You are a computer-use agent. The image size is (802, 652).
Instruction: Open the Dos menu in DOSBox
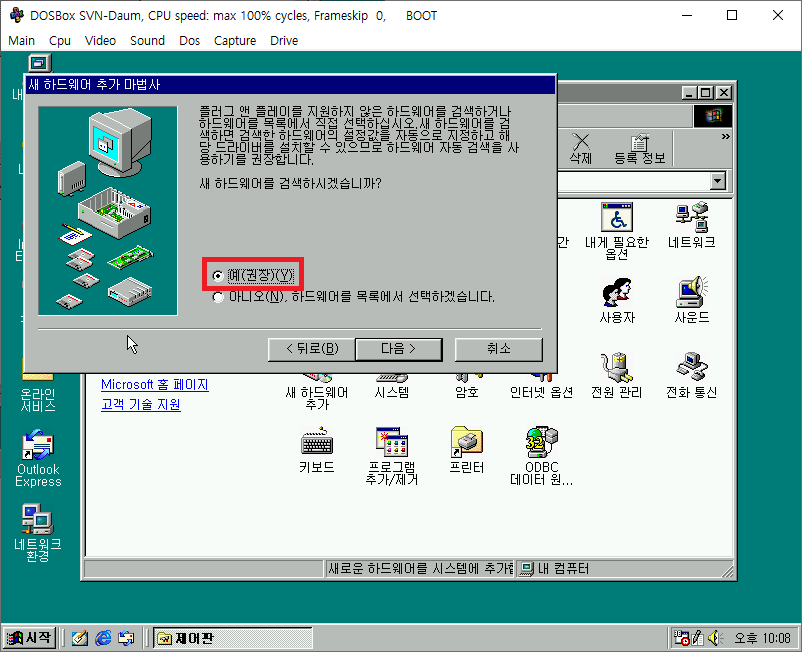coord(189,40)
